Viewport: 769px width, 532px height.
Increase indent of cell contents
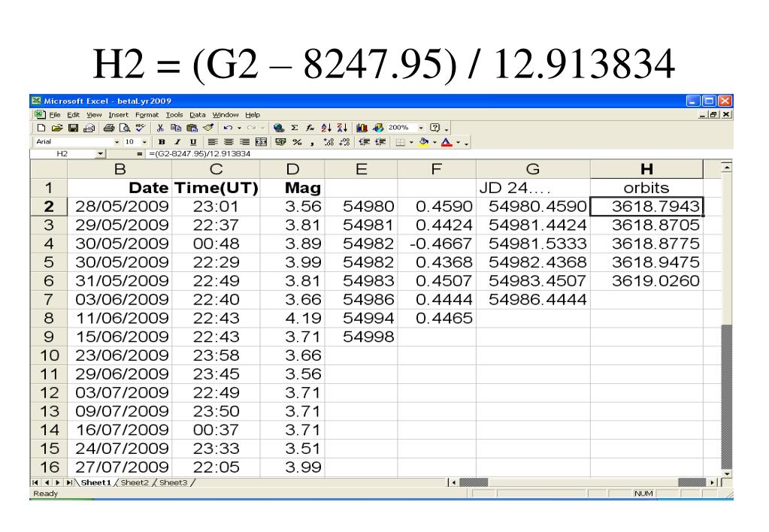point(380,142)
